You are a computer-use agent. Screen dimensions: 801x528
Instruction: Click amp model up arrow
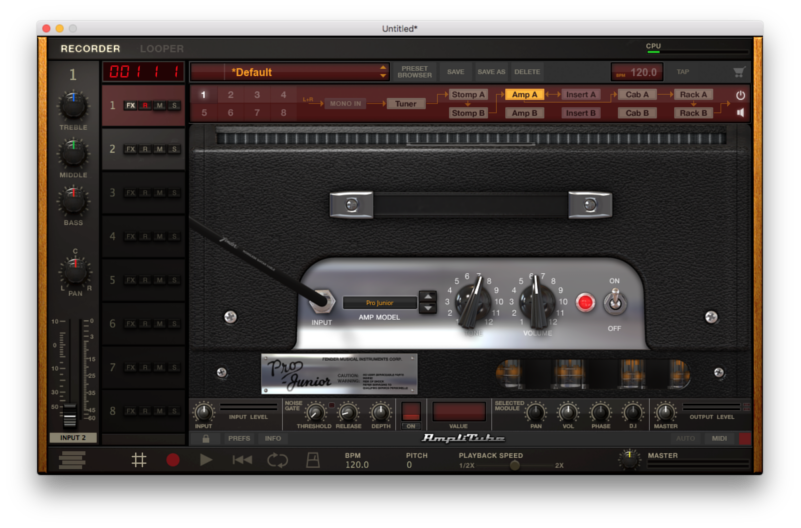428,297
